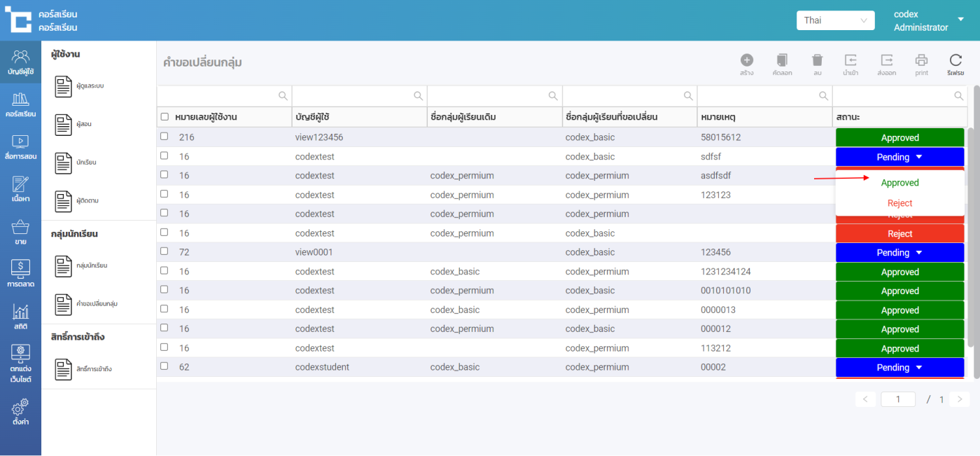
Task: Select the checkbox for codexstudent row
Action: 164,366
